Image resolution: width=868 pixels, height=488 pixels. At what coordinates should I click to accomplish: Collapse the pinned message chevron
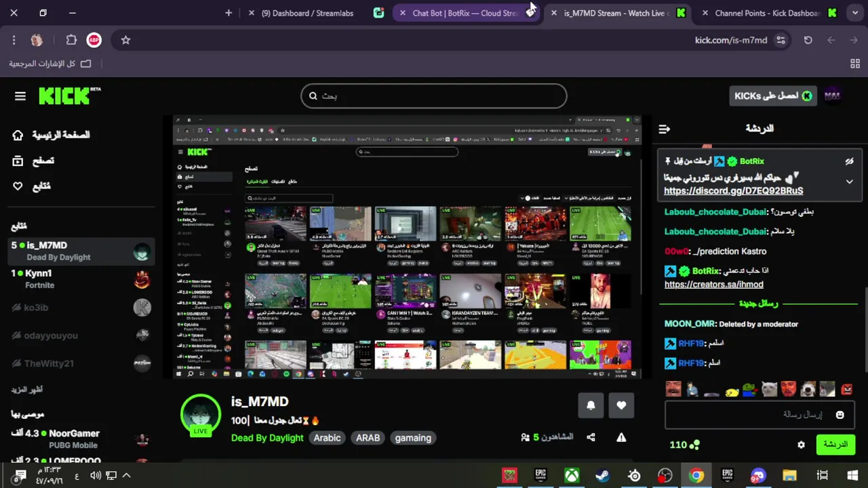pyautogui.click(x=849, y=182)
